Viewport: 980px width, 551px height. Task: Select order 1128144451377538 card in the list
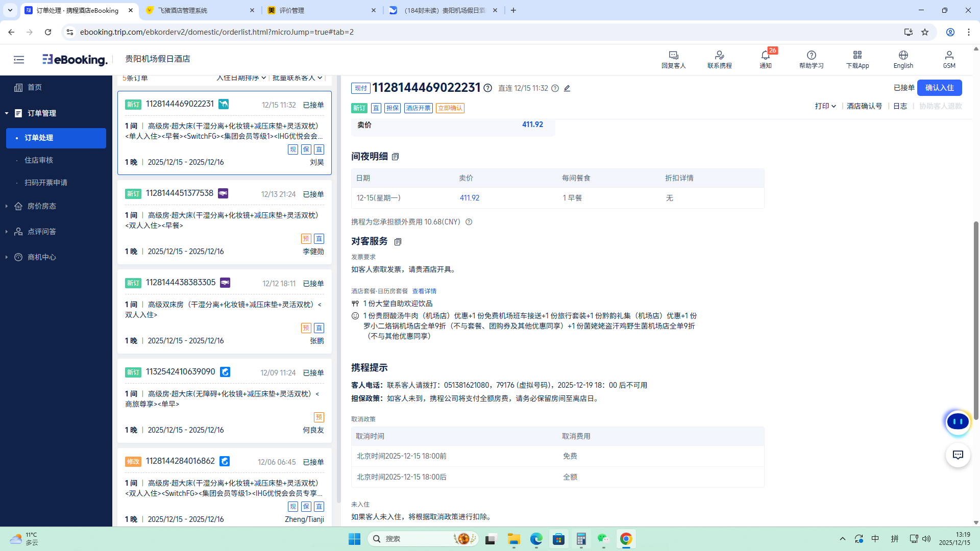point(225,222)
